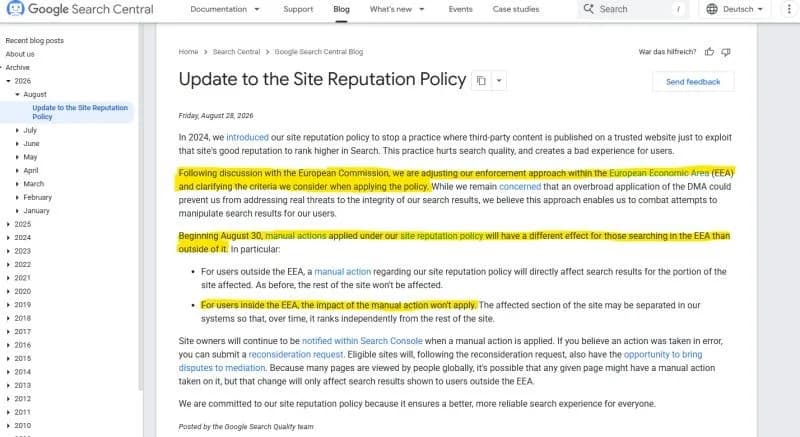Click the search magnifier icon
Image resolution: width=800 pixels, height=437 pixels.
point(588,9)
